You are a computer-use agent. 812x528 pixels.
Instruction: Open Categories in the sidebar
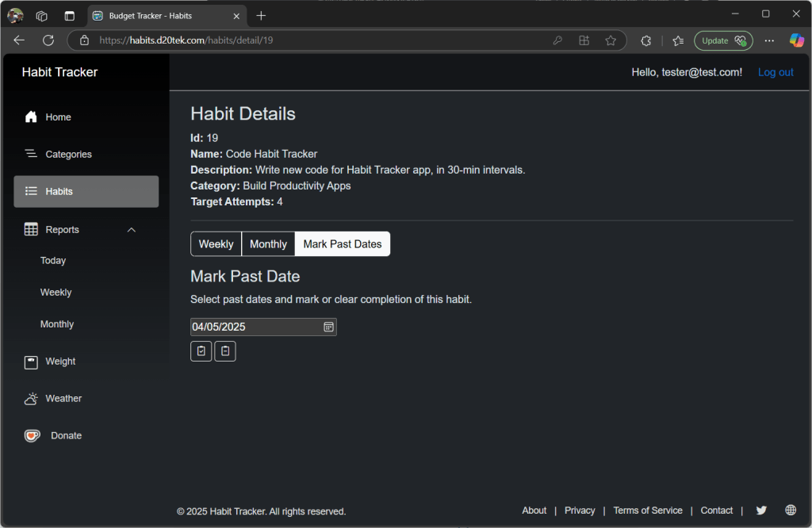(x=68, y=155)
